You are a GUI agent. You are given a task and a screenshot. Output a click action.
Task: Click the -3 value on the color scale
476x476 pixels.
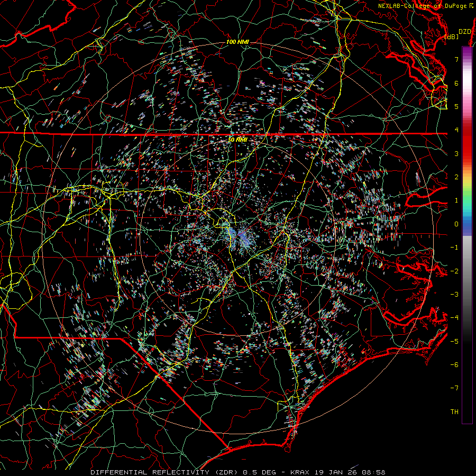(x=454, y=295)
